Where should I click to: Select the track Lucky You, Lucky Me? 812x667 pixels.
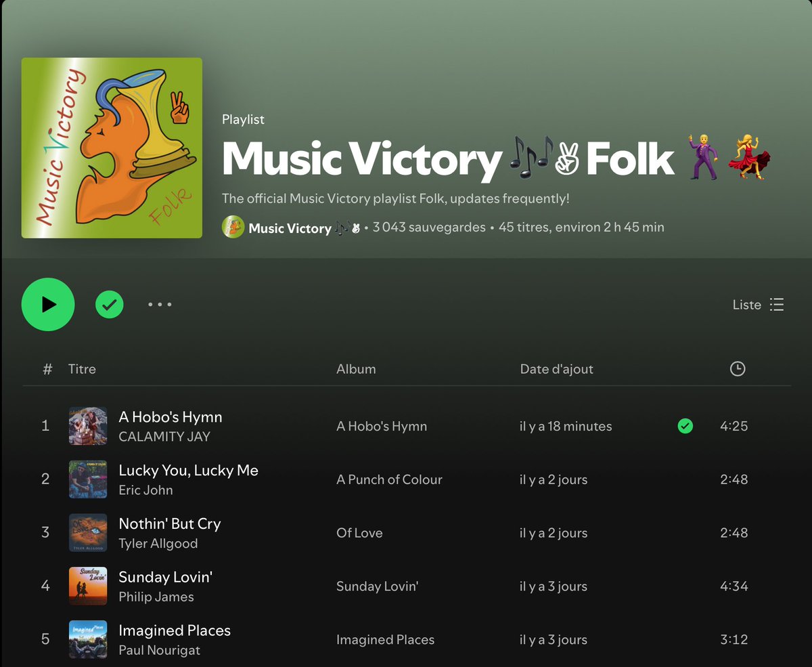point(188,471)
